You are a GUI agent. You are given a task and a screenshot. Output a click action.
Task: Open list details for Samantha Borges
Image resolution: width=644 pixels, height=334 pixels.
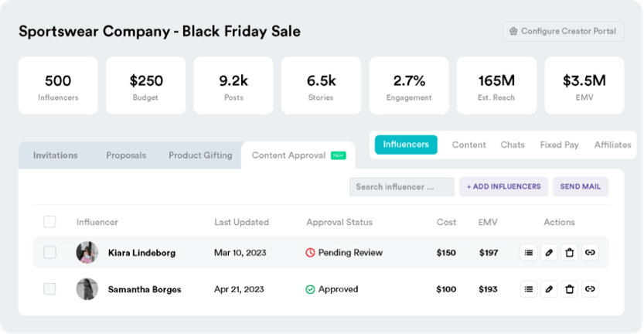coord(529,289)
